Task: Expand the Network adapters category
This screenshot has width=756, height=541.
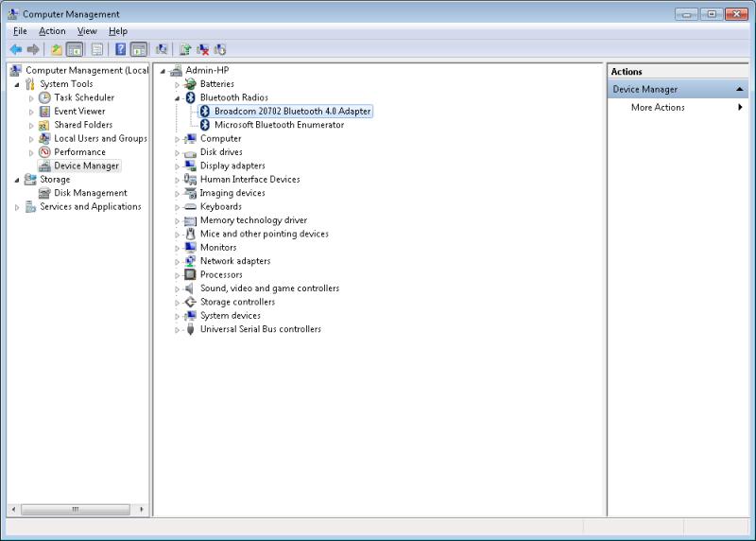Action: (177, 261)
